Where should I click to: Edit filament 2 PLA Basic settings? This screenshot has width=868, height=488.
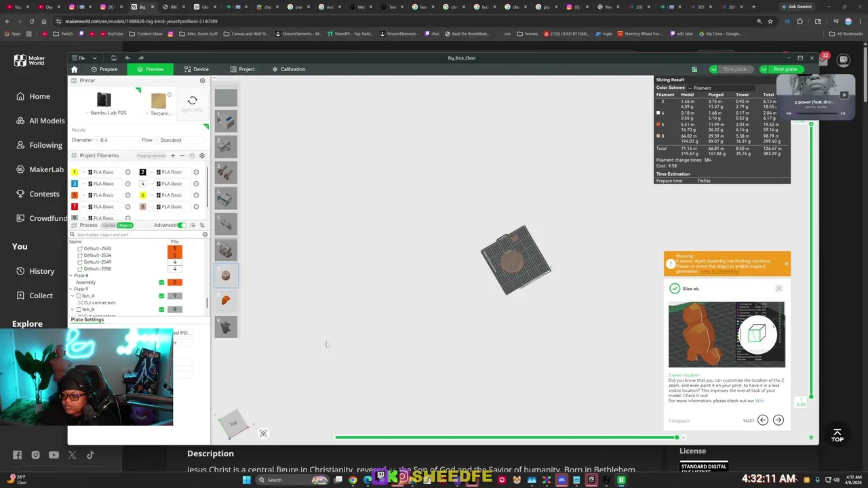click(x=196, y=172)
